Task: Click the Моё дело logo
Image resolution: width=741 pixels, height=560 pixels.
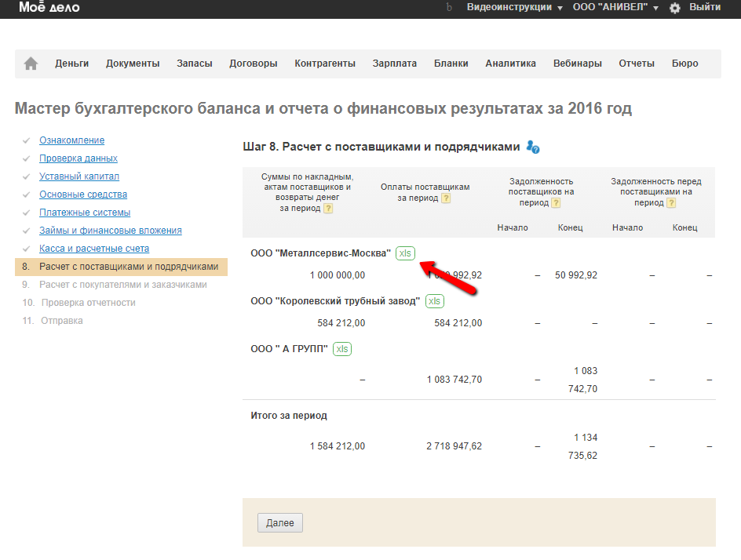Action: [x=49, y=7]
